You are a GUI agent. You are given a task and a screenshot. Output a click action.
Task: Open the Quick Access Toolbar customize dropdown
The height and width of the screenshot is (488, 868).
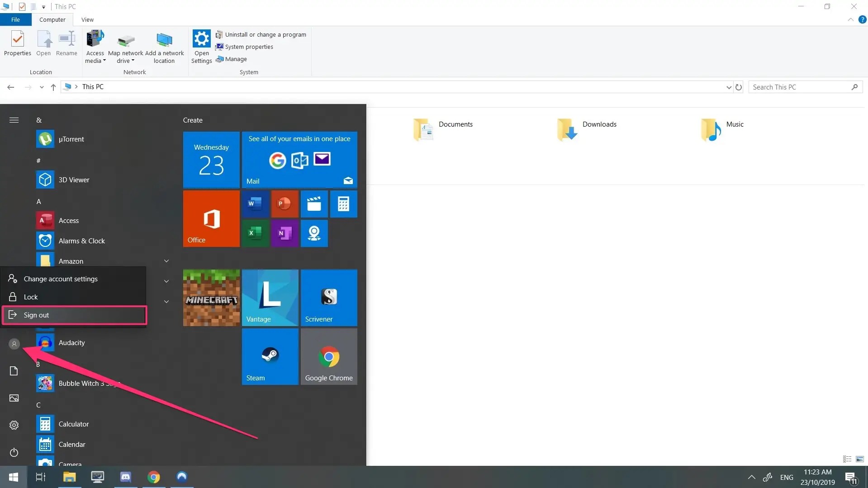(x=43, y=7)
